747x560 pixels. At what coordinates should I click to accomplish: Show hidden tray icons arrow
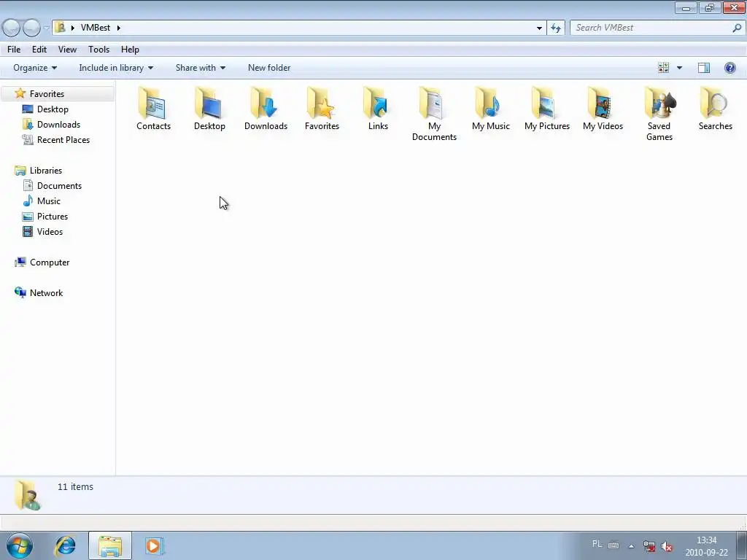click(x=631, y=546)
